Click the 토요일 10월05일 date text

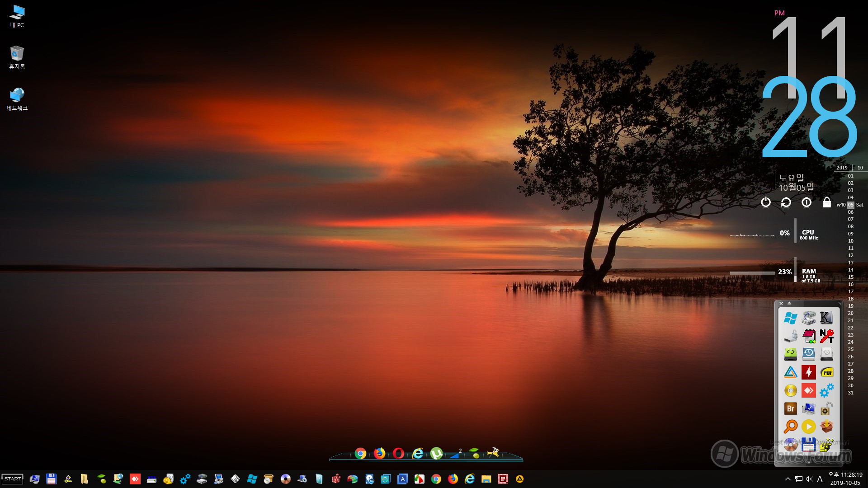coord(797,183)
